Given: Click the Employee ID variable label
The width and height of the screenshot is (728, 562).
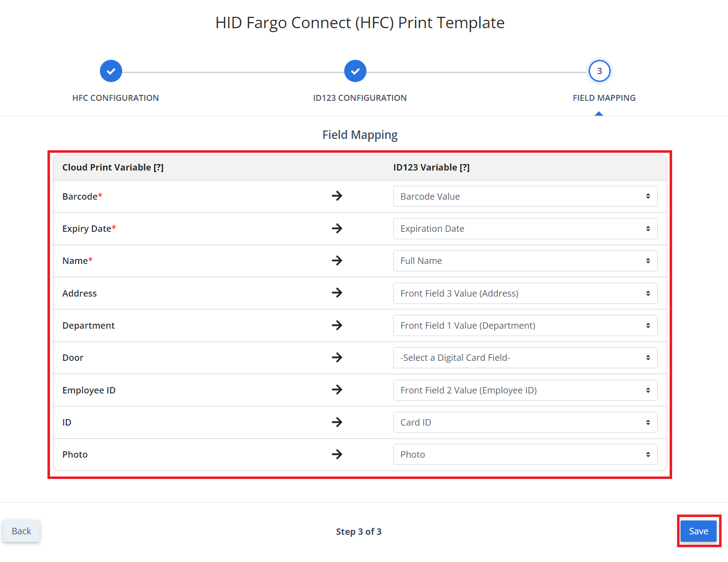Looking at the screenshot, I should 89,390.
